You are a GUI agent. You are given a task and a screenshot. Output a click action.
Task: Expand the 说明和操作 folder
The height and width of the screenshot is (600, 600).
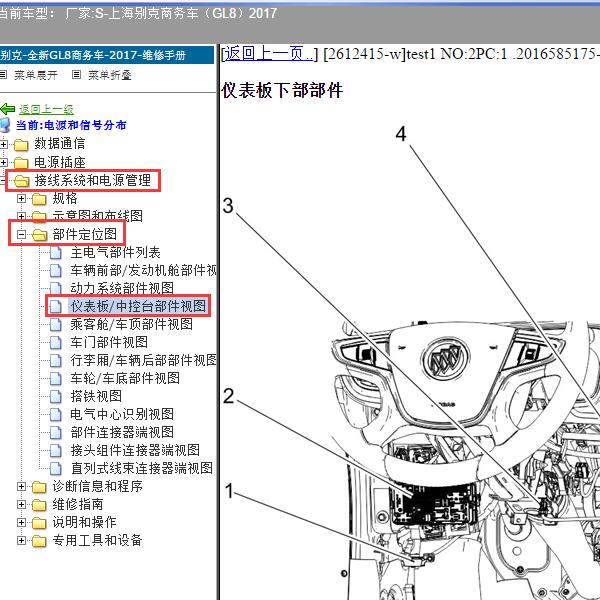(x=21, y=522)
